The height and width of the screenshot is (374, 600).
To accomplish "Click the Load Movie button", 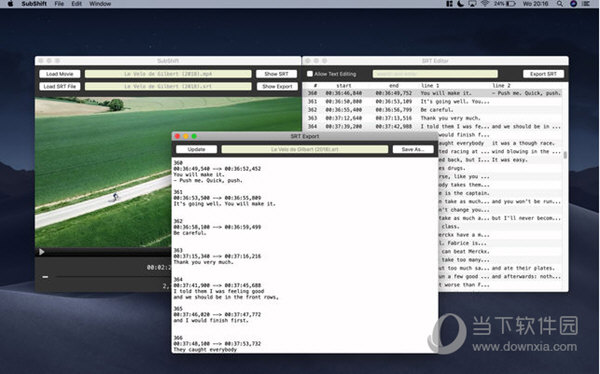I will point(60,74).
